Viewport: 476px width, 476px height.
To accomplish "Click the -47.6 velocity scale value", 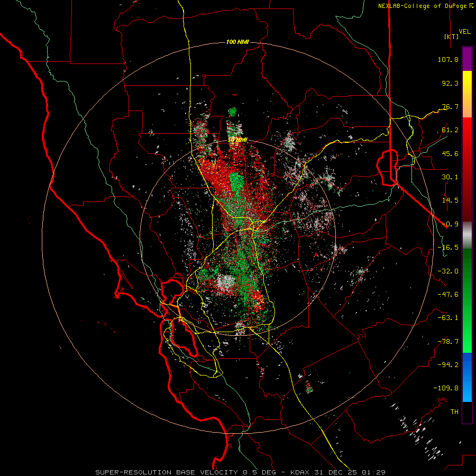I will click(x=448, y=295).
